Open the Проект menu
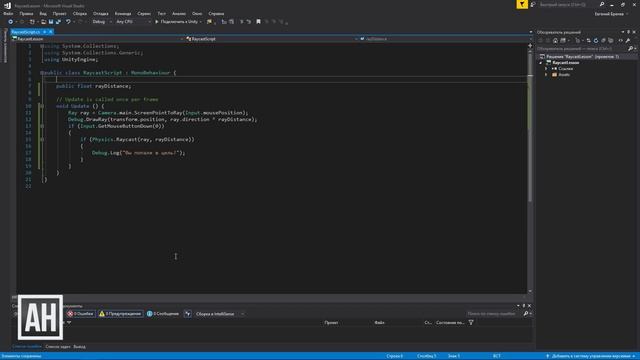The height and width of the screenshot is (360, 640). (x=59, y=13)
